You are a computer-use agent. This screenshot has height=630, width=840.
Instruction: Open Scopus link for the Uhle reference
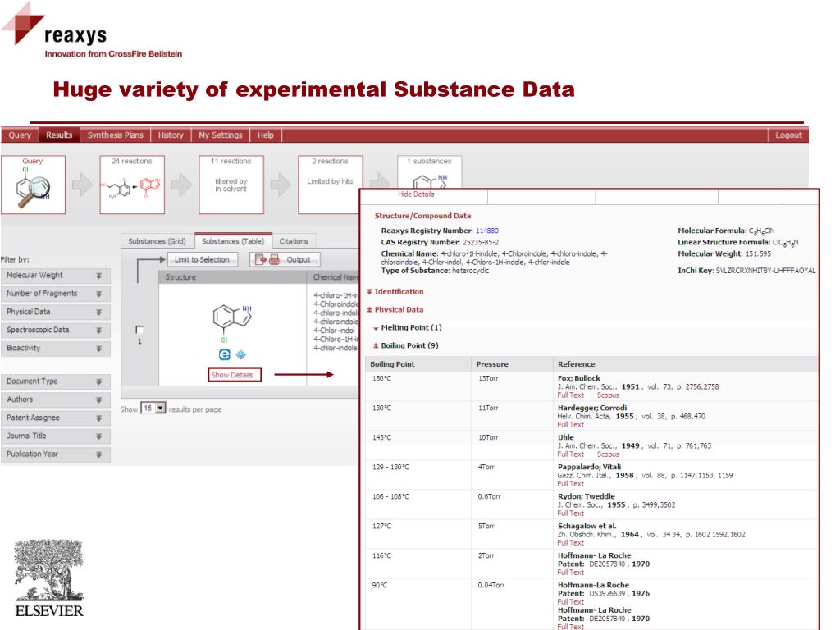pos(608,454)
